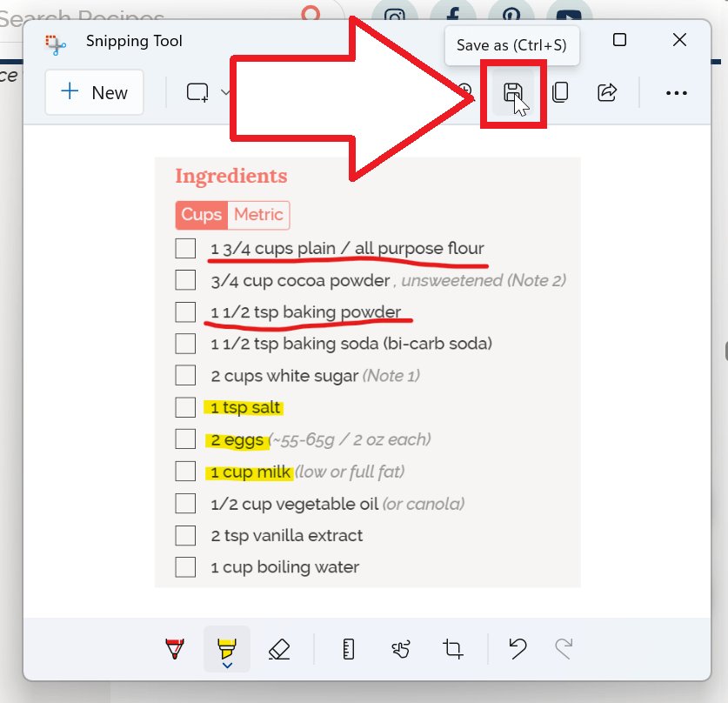Click the Search Recipes field
The width and height of the screenshot is (728, 703).
pyautogui.click(x=130, y=19)
